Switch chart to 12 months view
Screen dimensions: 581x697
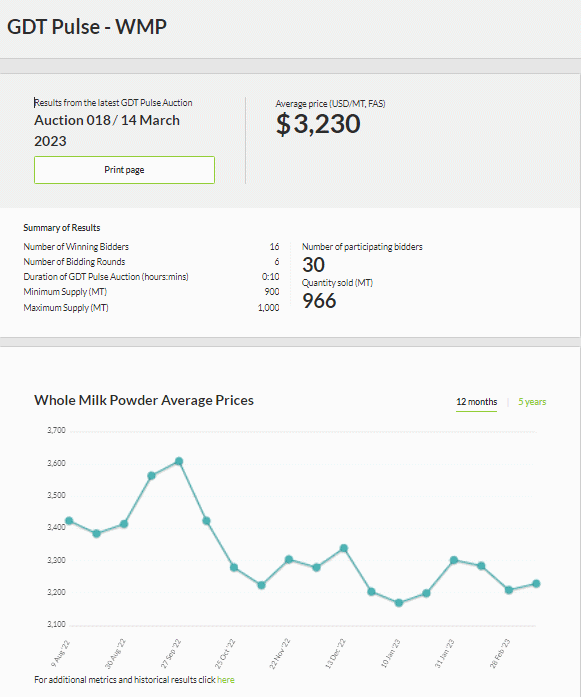click(477, 402)
